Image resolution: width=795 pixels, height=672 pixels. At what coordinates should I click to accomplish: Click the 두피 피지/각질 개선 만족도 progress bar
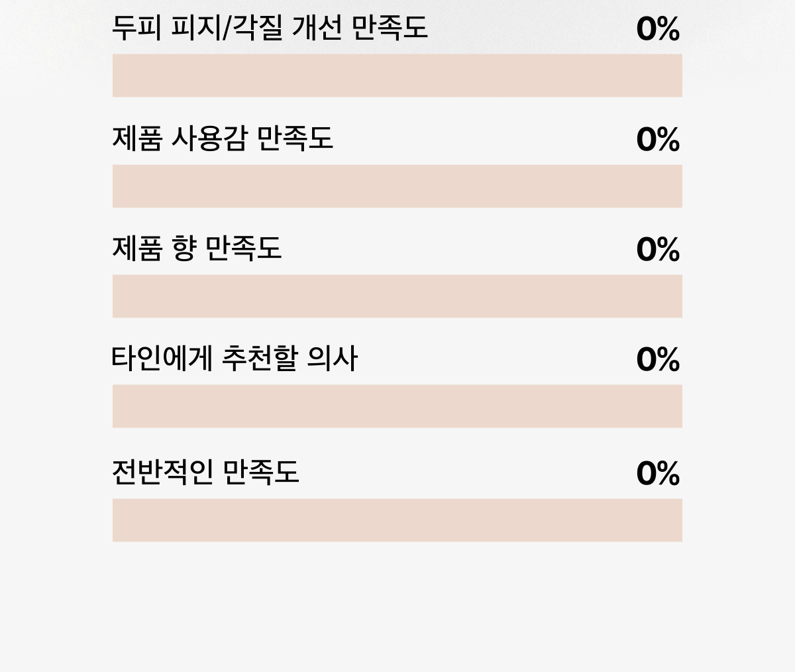397,76
